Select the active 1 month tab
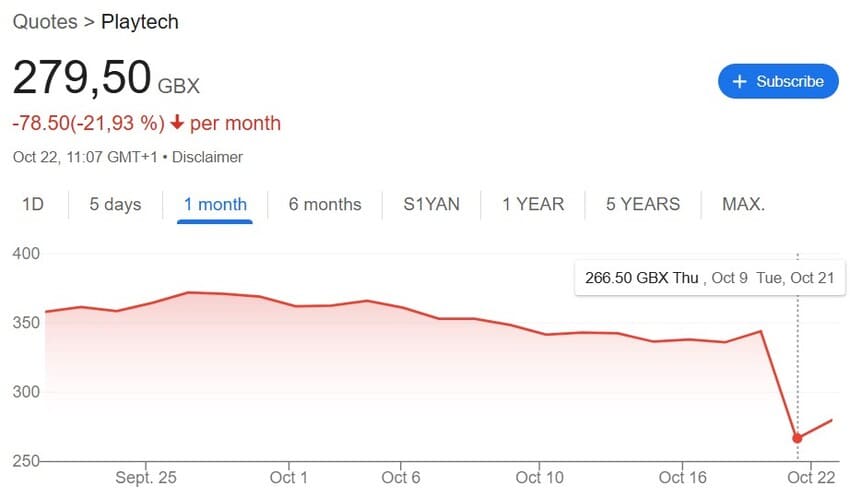The width and height of the screenshot is (850, 498). coord(215,204)
